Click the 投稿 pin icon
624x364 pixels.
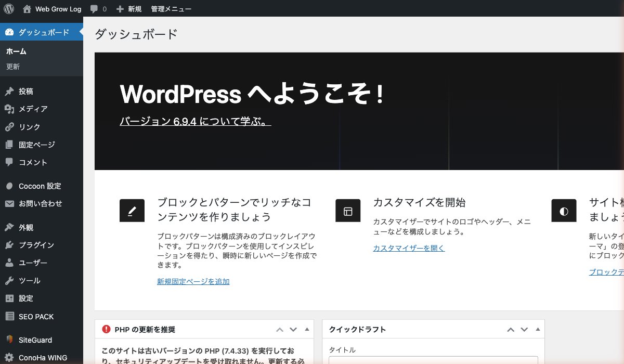point(9,92)
